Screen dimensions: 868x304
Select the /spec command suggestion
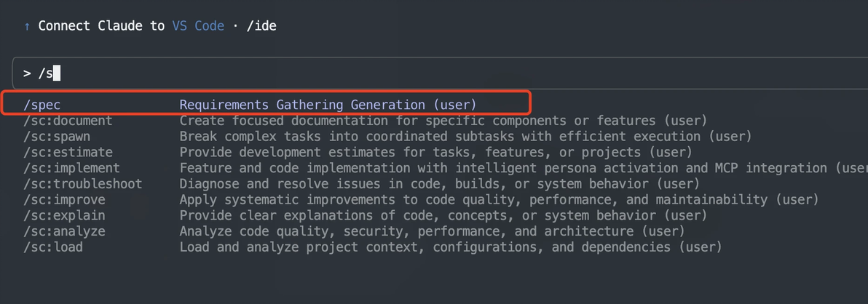pos(42,105)
